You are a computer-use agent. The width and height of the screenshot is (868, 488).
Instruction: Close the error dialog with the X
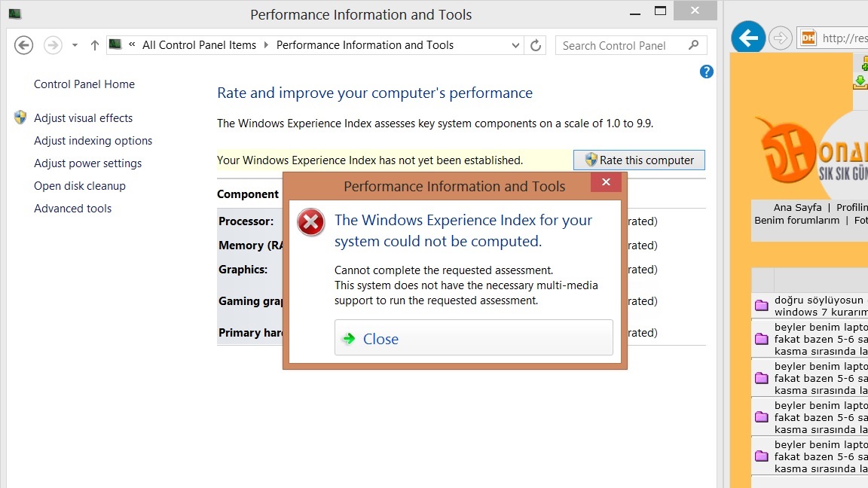(606, 182)
